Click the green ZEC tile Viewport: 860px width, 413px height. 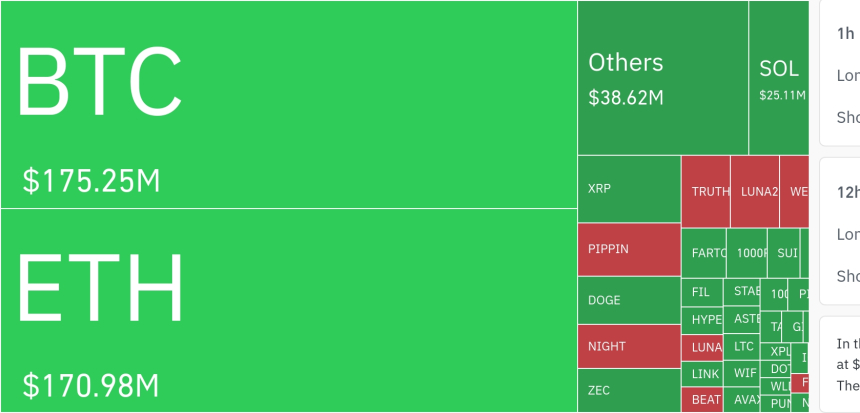tap(628, 390)
